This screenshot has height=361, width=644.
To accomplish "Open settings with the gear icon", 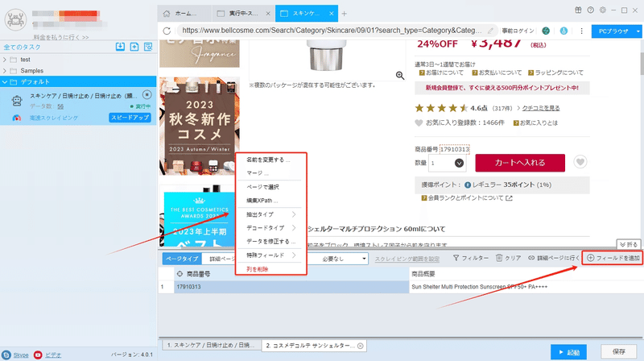I will (602, 10).
